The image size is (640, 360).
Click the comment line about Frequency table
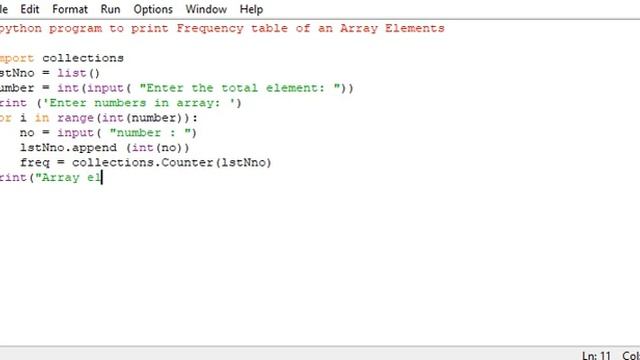(x=222, y=28)
